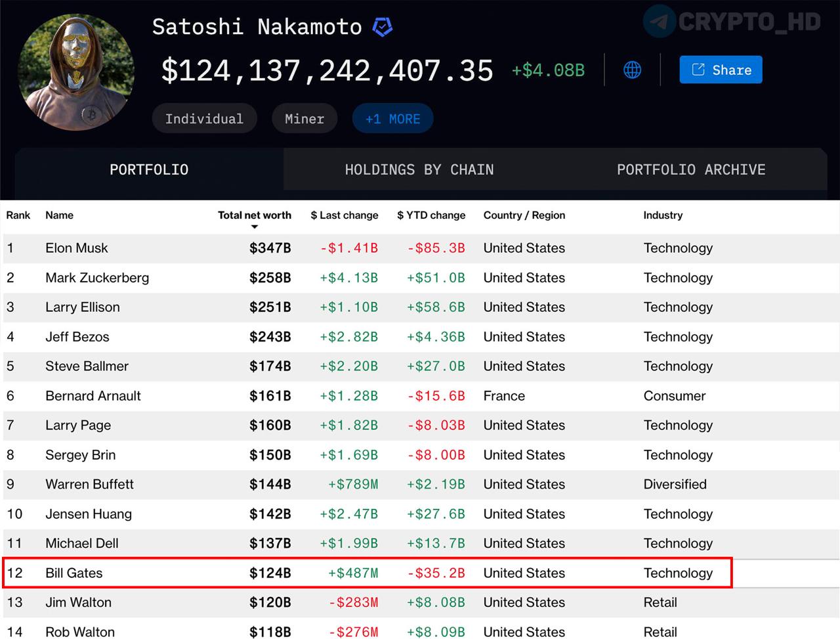Click the $124,137,242,407.35 portfolio value
Viewport: 840px width, 639px height.
pos(327,71)
